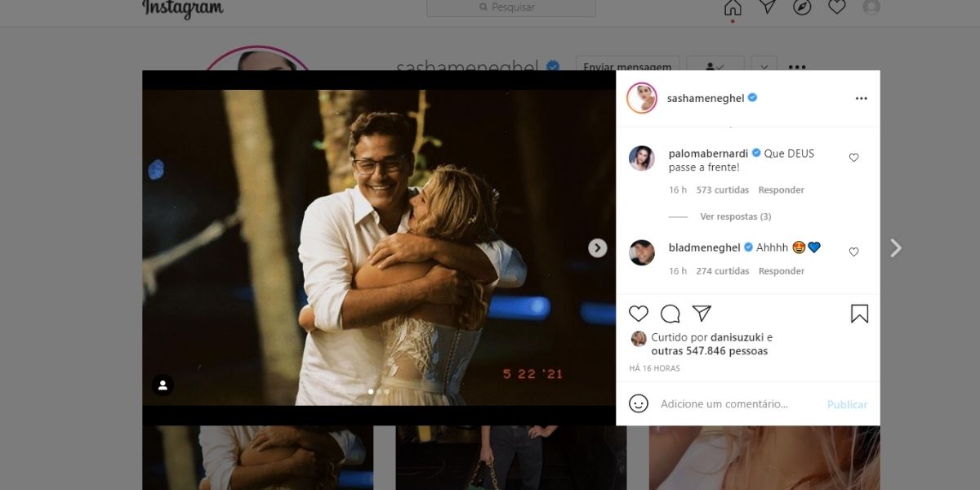Click the comment bubble icon on post
The height and width of the screenshot is (490, 980).
point(670,314)
